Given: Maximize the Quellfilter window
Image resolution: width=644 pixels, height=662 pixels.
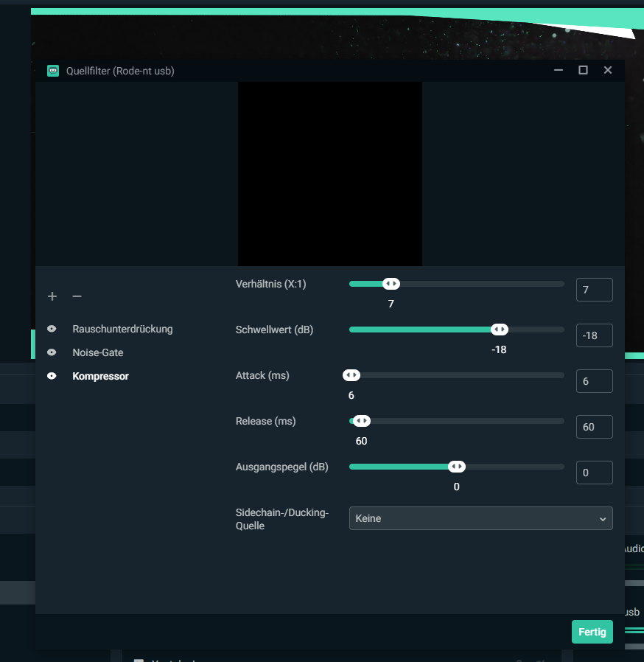Looking at the screenshot, I should point(583,70).
